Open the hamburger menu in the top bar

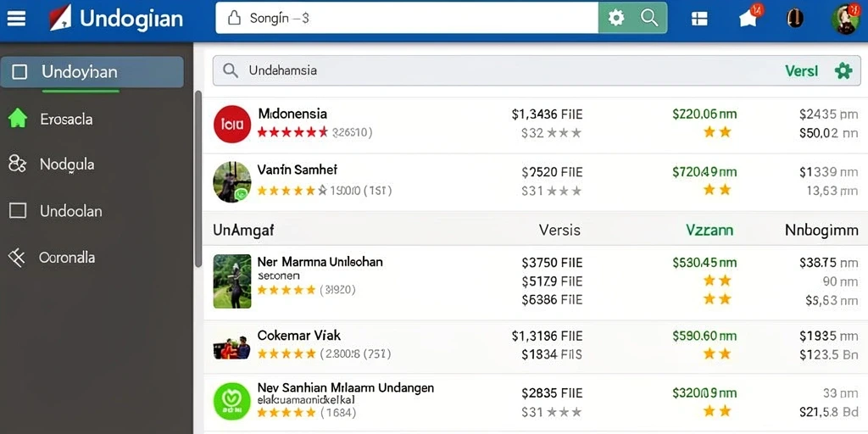click(x=16, y=19)
